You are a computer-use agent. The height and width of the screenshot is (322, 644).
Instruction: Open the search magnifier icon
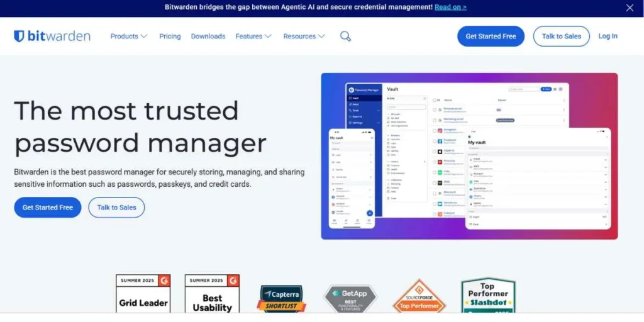[x=345, y=36]
